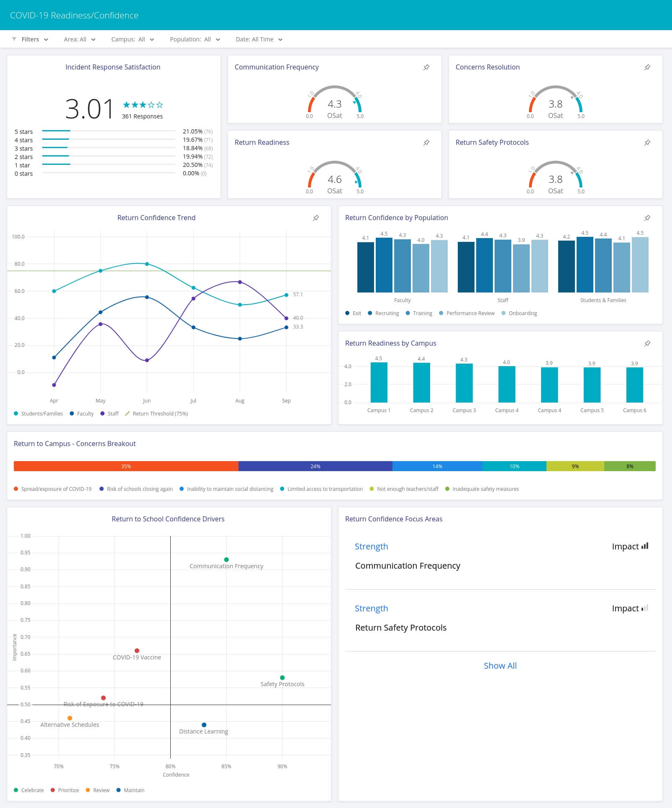Click the Campus 6 bar in readiness chart
672x808 pixels.
point(634,385)
